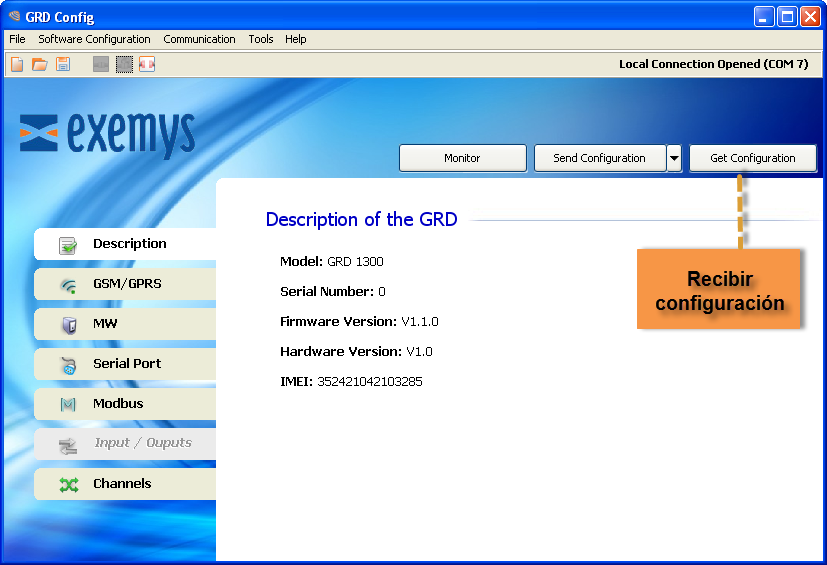The width and height of the screenshot is (827, 565).
Task: Open the MW section via its server icon
Action: pos(68,325)
